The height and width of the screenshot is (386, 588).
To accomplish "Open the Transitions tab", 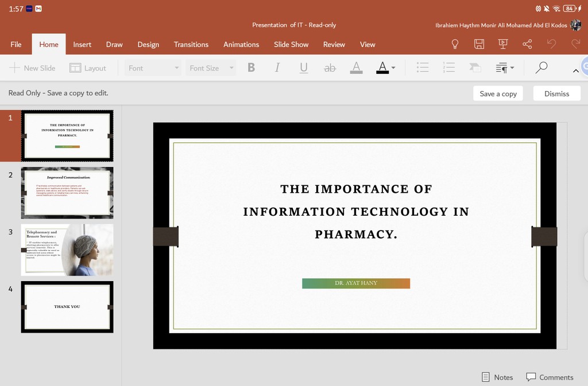I will pos(191,44).
